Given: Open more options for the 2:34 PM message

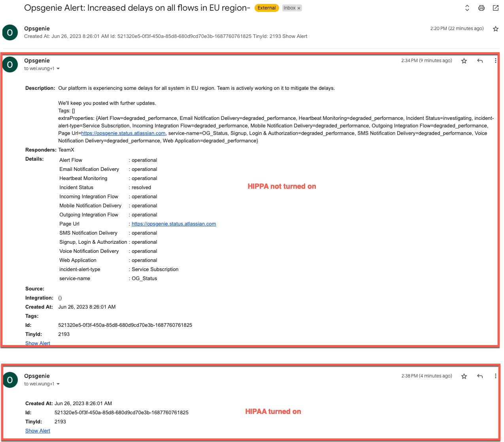Looking at the screenshot, I should click(x=495, y=61).
